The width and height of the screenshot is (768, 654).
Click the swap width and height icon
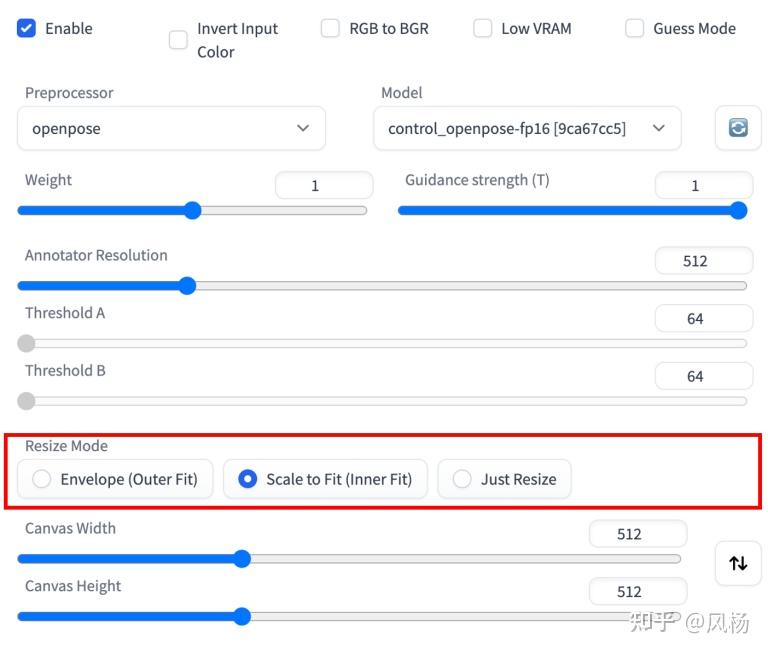pyautogui.click(x=738, y=563)
